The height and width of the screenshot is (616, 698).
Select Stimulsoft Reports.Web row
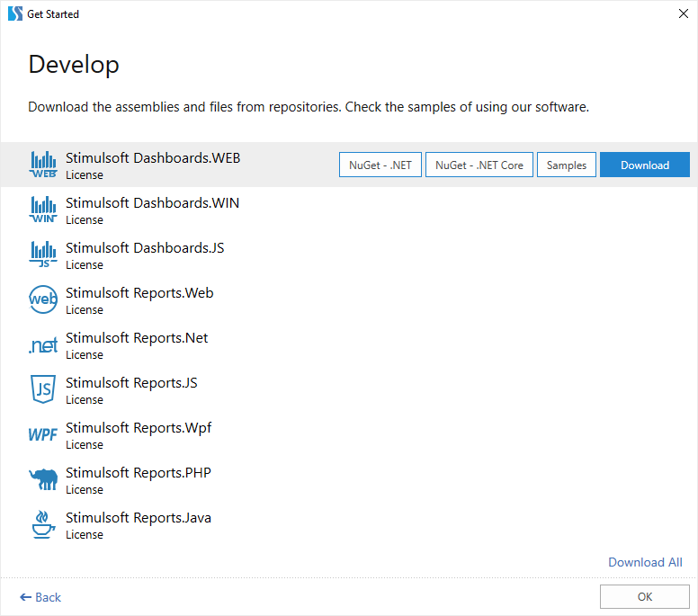pos(349,299)
